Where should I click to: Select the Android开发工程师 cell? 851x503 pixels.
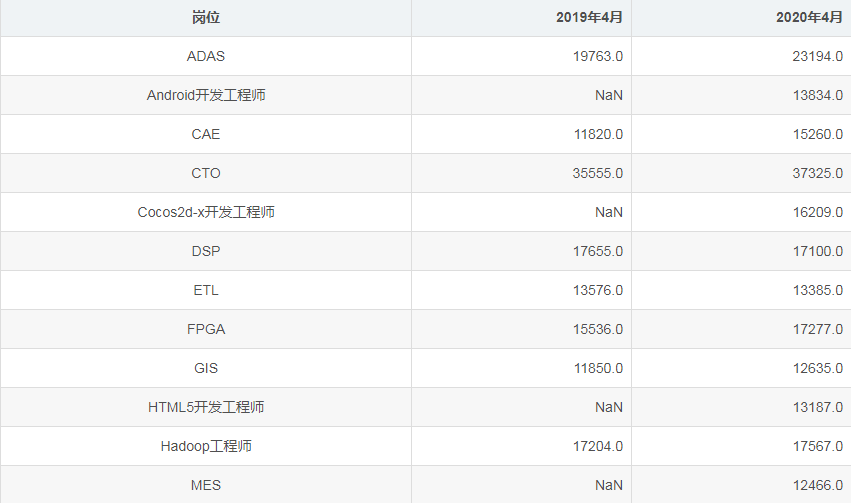coord(206,96)
